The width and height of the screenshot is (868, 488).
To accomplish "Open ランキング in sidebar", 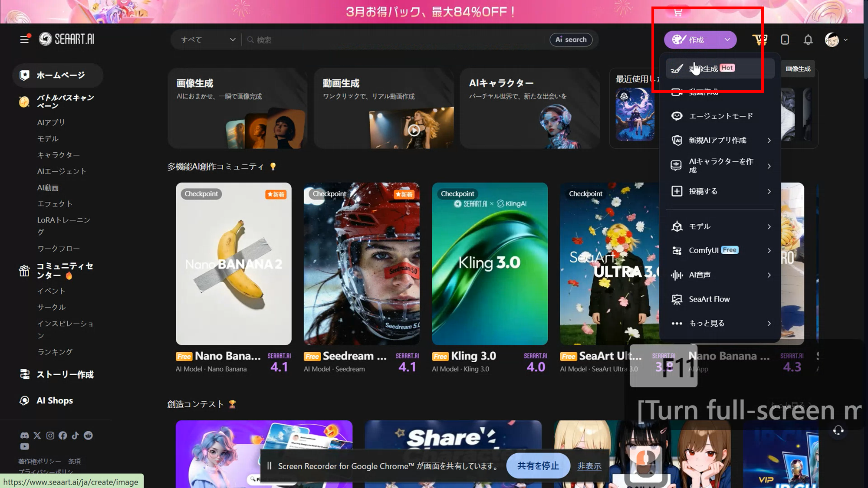I will coord(55,352).
